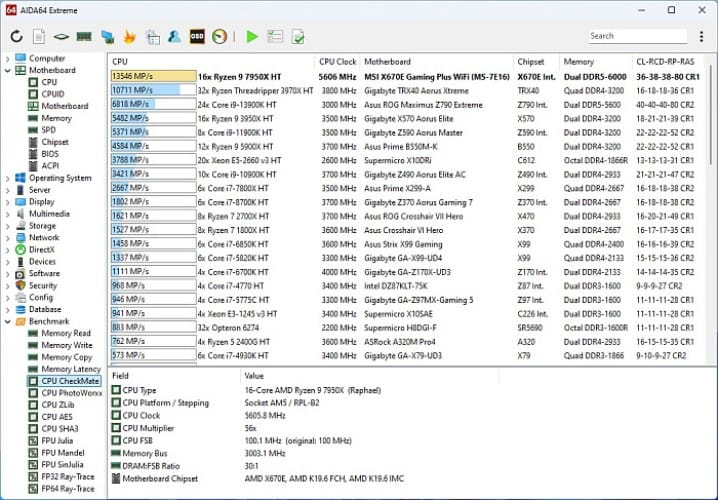
Task: Click the green Start benchmark play icon
Action: click(252, 37)
